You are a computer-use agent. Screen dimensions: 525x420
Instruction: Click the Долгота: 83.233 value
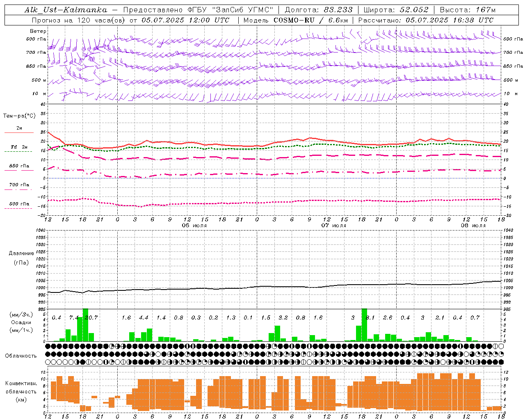319,10
